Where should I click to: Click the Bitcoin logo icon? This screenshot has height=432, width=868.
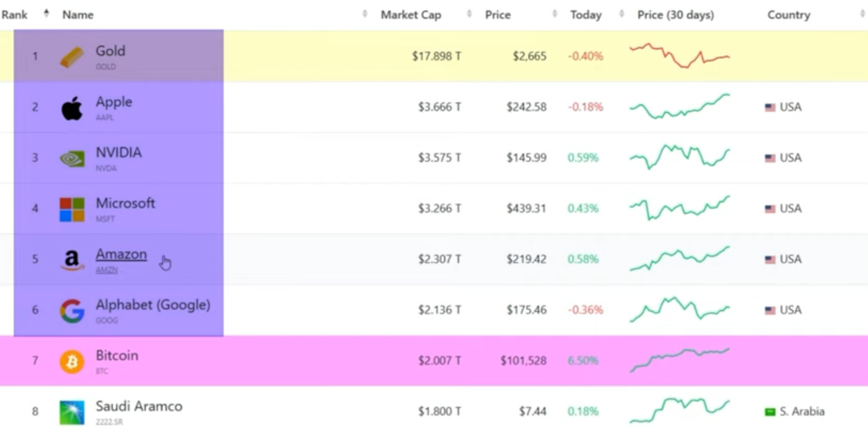click(72, 361)
